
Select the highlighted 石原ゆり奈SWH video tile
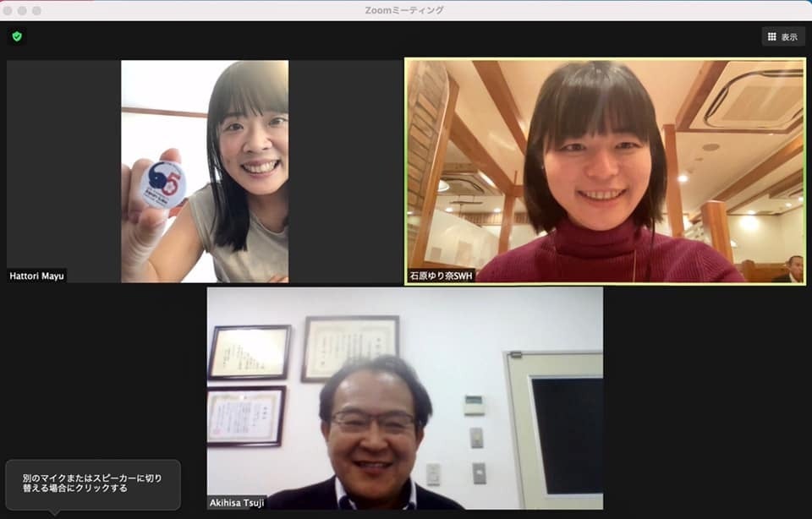pyautogui.click(x=605, y=169)
